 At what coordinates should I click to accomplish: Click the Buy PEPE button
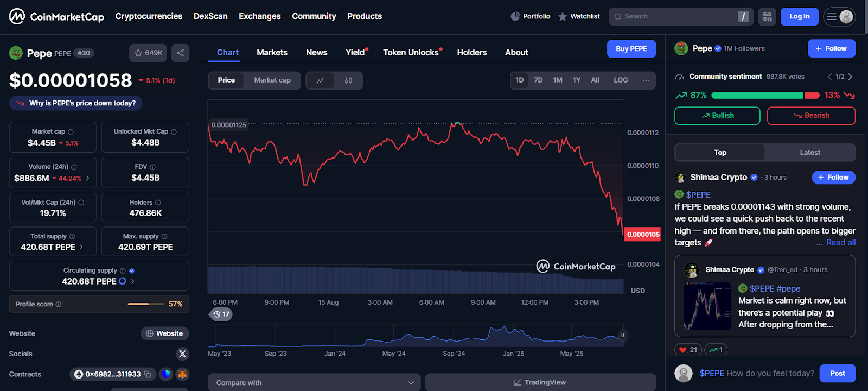pos(631,49)
